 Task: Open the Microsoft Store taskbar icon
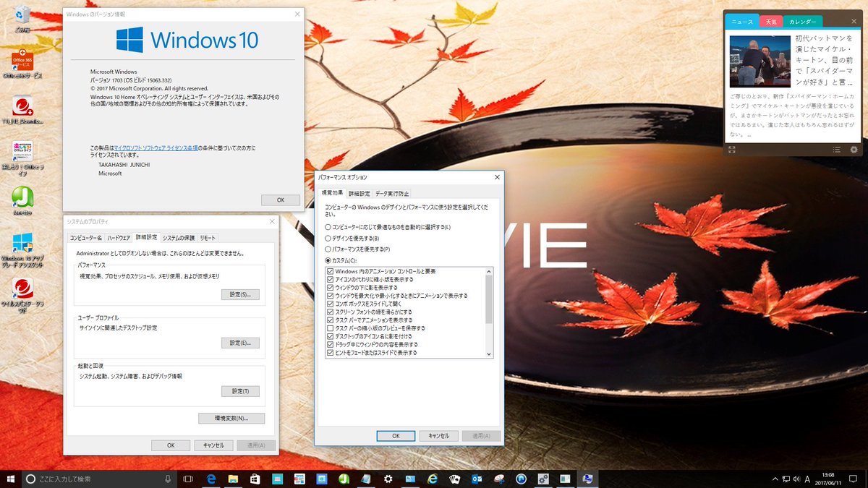point(255,479)
